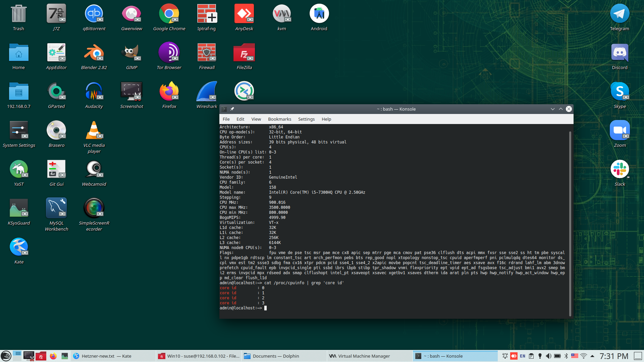Open FileZilla desktop icon
Screen dimensions: 644x362
click(244, 53)
